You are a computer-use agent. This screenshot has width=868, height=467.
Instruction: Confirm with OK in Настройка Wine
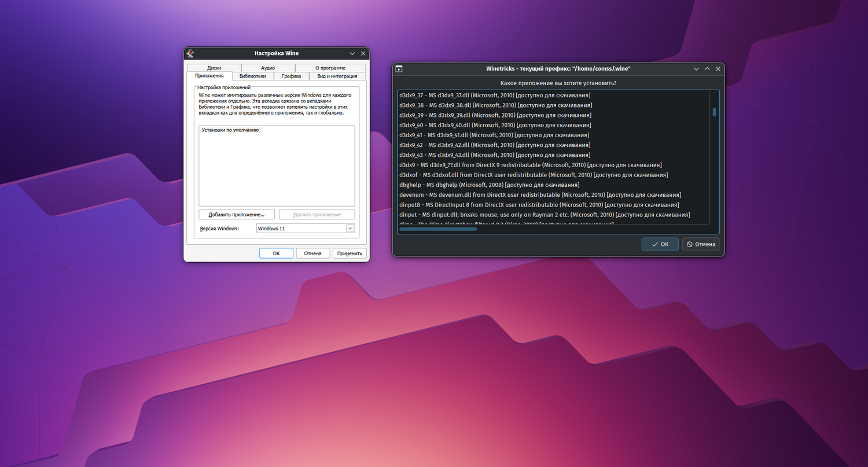click(x=276, y=253)
